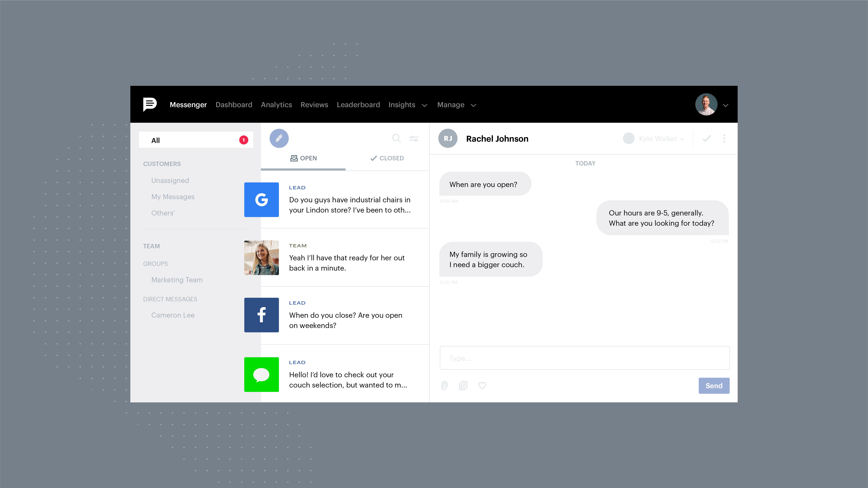The width and height of the screenshot is (868, 488).
Task: Click the TODAY date separator
Action: click(x=585, y=163)
